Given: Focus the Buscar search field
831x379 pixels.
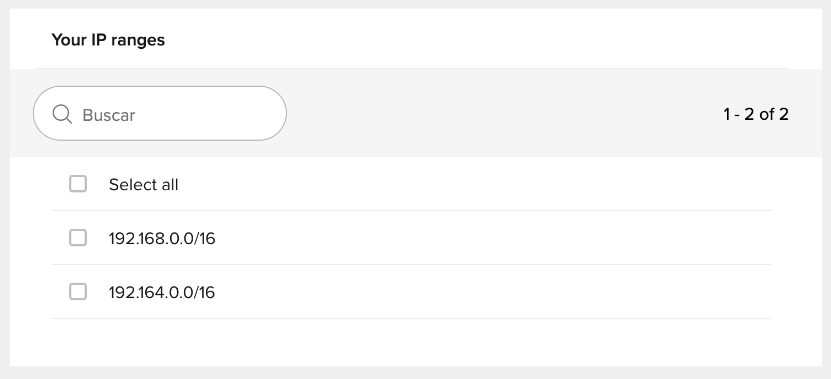Looking at the screenshot, I should point(160,113).
